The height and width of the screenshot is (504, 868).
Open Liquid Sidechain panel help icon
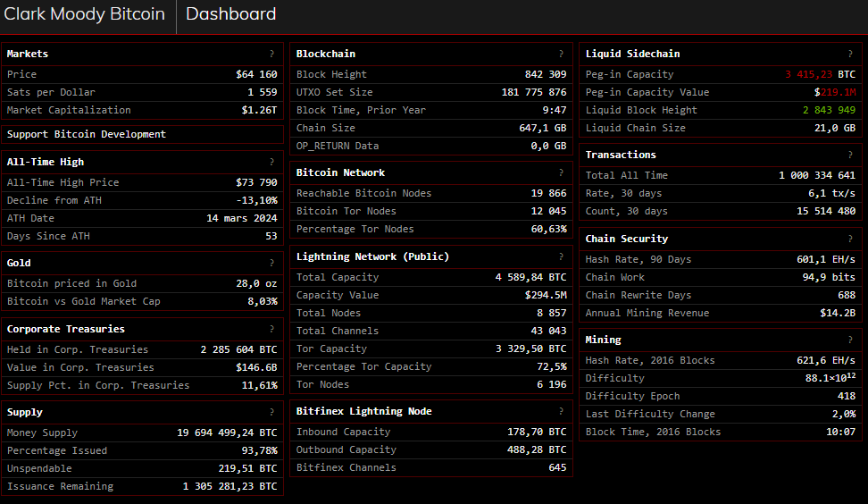click(x=850, y=55)
